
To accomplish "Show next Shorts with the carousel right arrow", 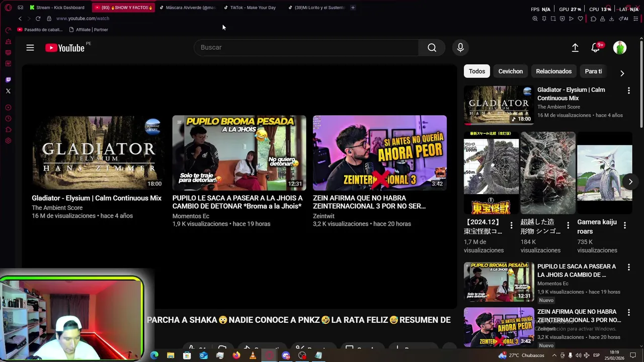I will [x=630, y=182].
